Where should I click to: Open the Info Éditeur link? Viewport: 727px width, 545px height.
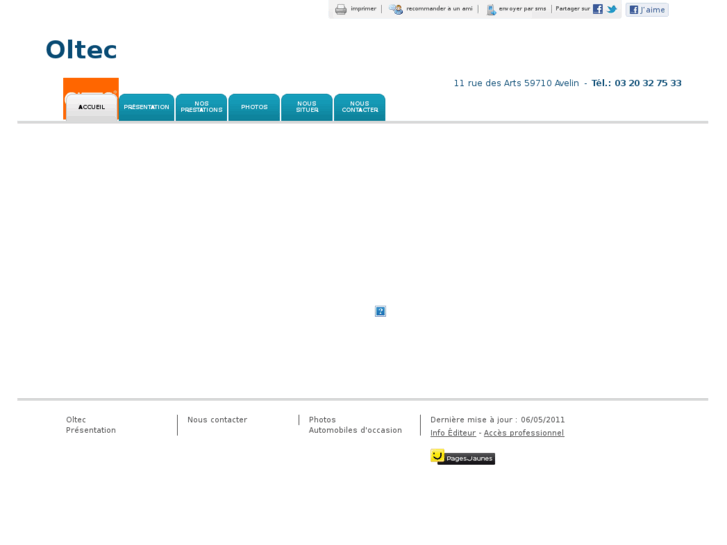453,433
